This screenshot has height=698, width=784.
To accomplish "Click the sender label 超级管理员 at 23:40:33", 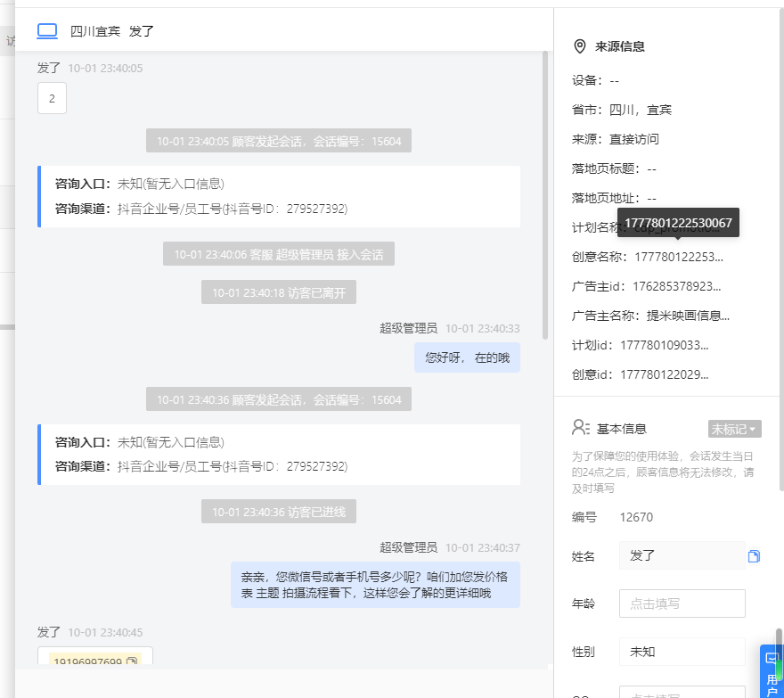I will [409, 328].
